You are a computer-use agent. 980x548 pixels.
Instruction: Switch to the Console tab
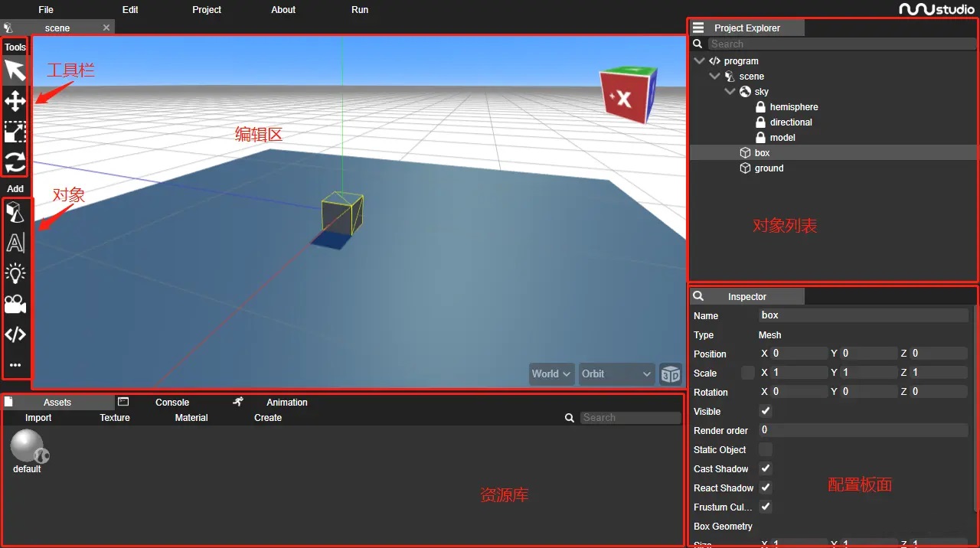(x=171, y=403)
